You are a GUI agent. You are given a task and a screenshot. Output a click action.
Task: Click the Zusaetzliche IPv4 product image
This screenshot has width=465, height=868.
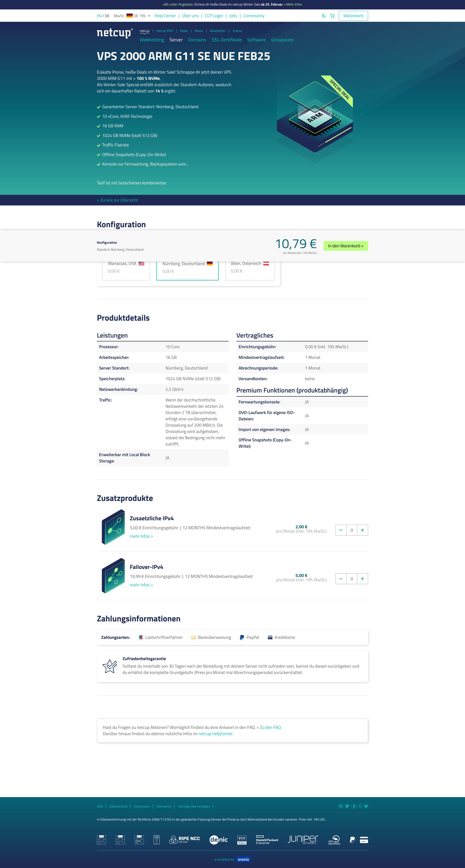113,527
